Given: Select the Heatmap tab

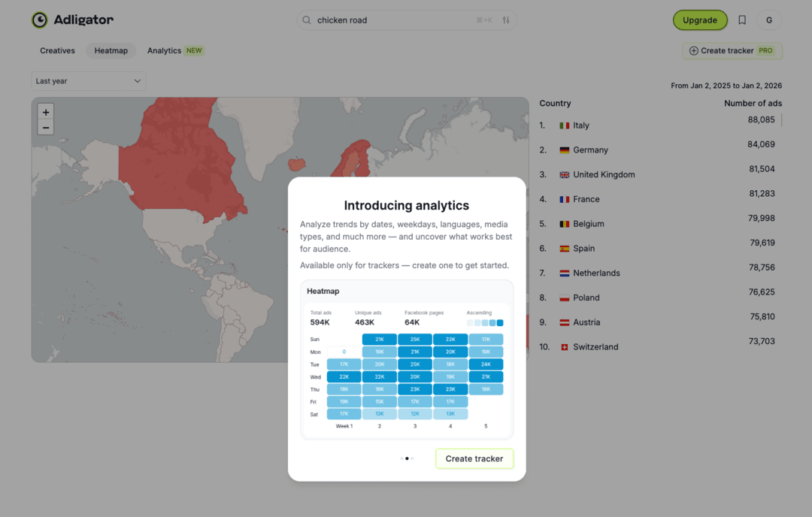Looking at the screenshot, I should click(111, 51).
